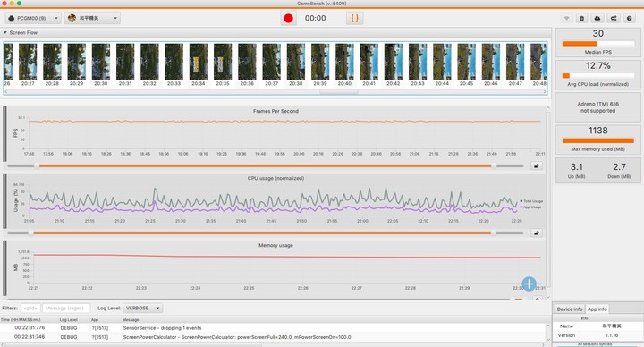Image resolution: width=644 pixels, height=347 pixels.
Task: Open the PCGM00 device dropdown
Action: (33, 19)
